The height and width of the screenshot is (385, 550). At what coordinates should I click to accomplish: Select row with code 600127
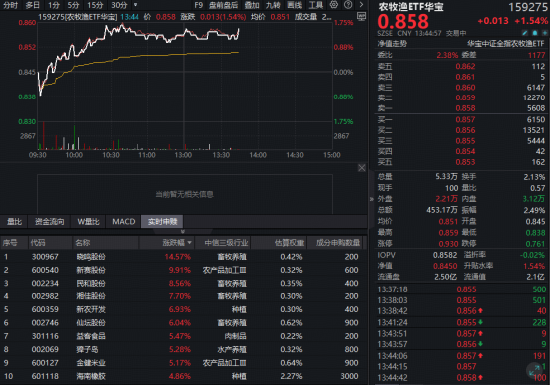click(x=183, y=363)
